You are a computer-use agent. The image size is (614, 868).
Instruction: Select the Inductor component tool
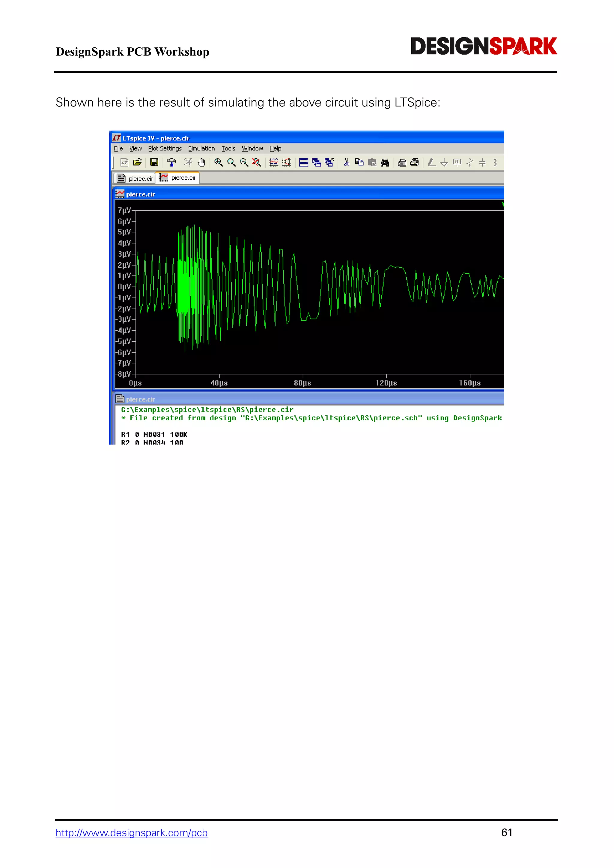495,162
